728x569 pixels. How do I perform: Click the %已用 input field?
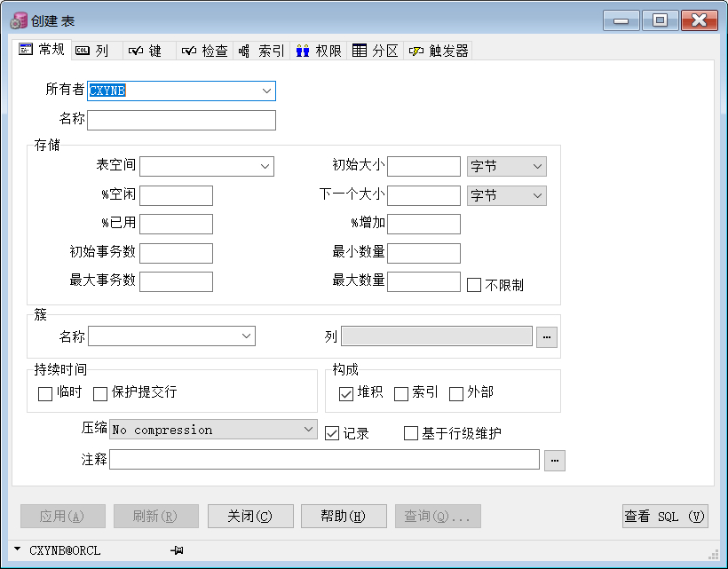click(176, 225)
